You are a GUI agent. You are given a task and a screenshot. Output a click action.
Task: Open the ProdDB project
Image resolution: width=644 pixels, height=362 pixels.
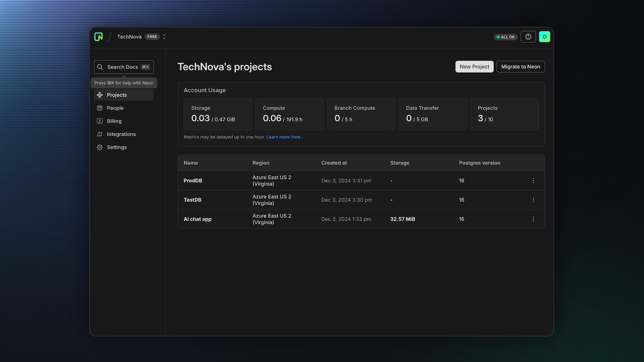tap(193, 180)
